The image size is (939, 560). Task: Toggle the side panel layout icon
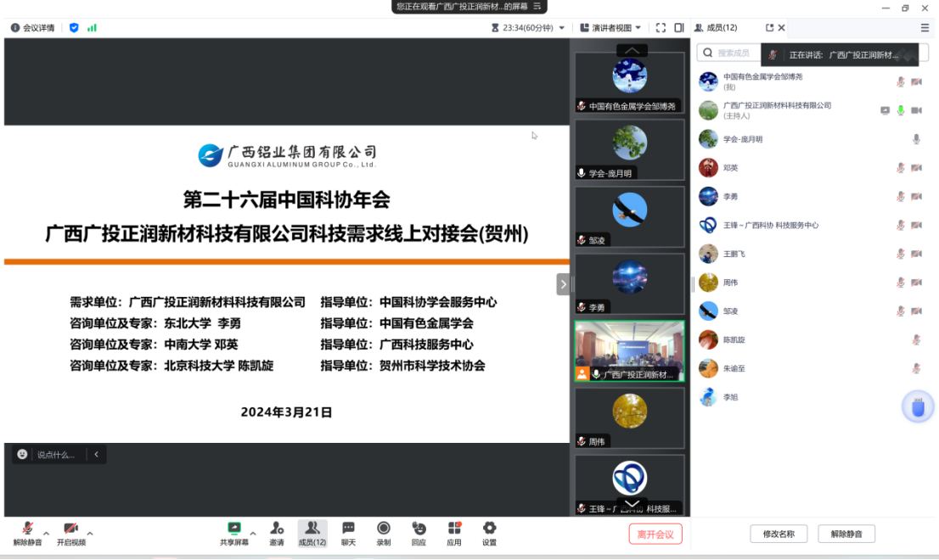(x=679, y=27)
